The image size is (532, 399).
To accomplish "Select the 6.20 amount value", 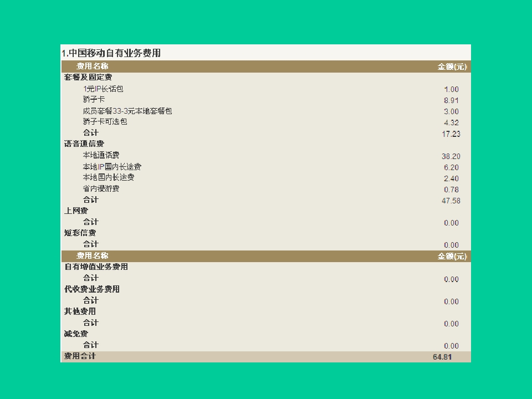I will pos(451,167).
